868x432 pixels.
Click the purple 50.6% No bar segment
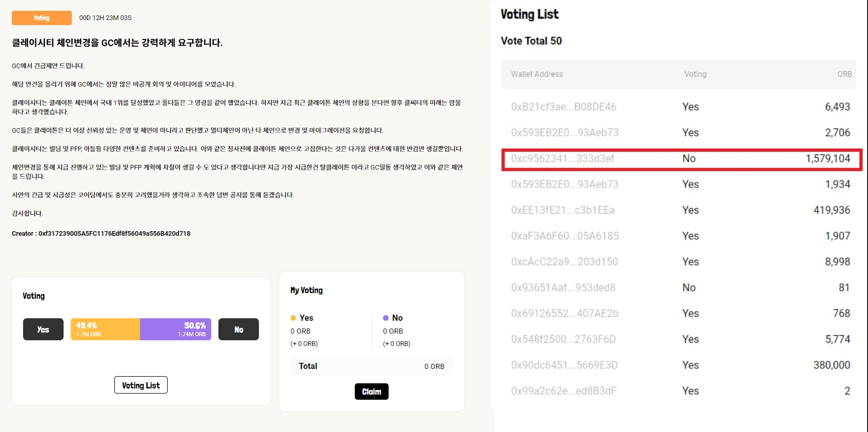pyautogui.click(x=175, y=330)
